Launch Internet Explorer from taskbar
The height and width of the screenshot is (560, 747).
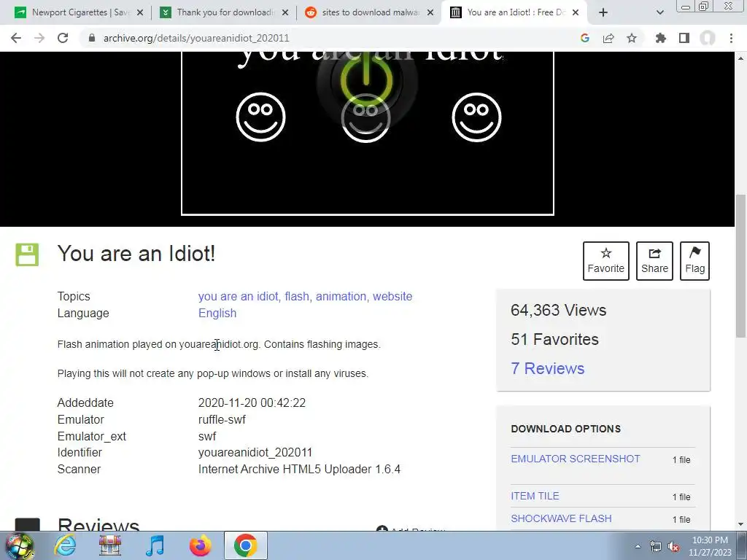click(x=65, y=545)
